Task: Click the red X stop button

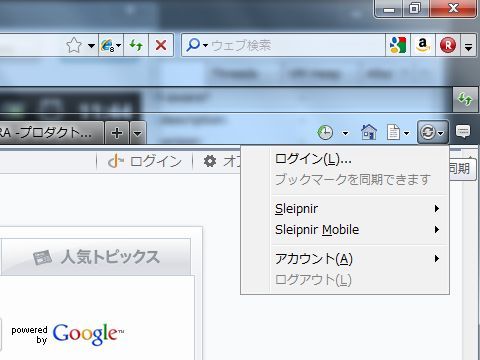Action: [x=161, y=45]
